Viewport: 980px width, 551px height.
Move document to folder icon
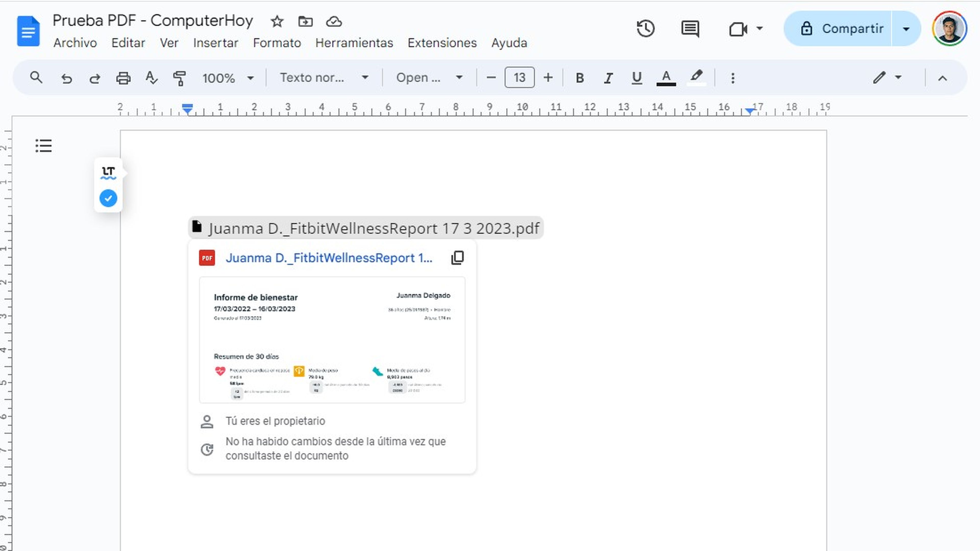click(x=305, y=22)
